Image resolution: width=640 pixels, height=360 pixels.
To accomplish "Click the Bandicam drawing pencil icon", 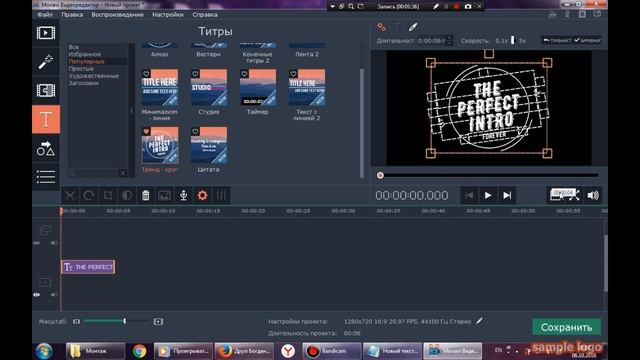I will coord(436,7).
